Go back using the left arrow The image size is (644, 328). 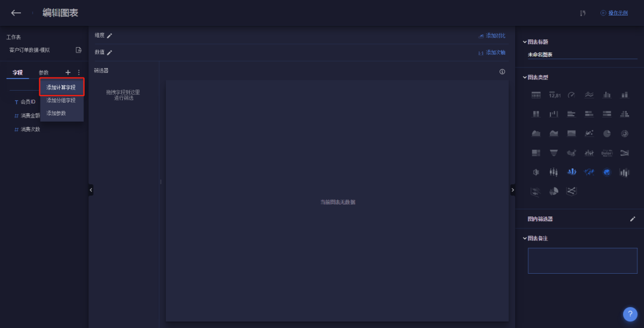pyautogui.click(x=16, y=13)
